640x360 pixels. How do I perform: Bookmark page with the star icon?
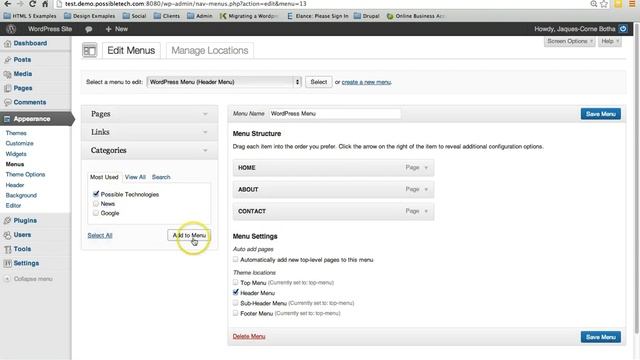604,4
